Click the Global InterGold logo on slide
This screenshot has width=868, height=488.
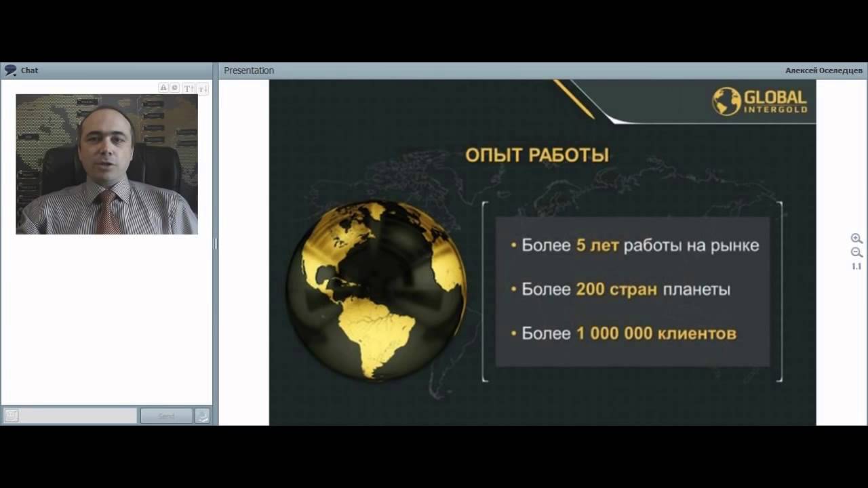(x=759, y=101)
